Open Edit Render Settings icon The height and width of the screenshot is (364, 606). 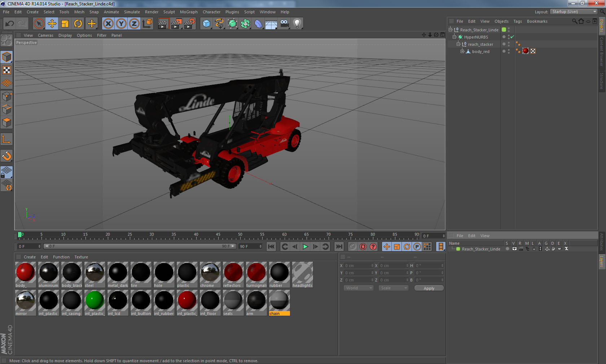(x=189, y=24)
